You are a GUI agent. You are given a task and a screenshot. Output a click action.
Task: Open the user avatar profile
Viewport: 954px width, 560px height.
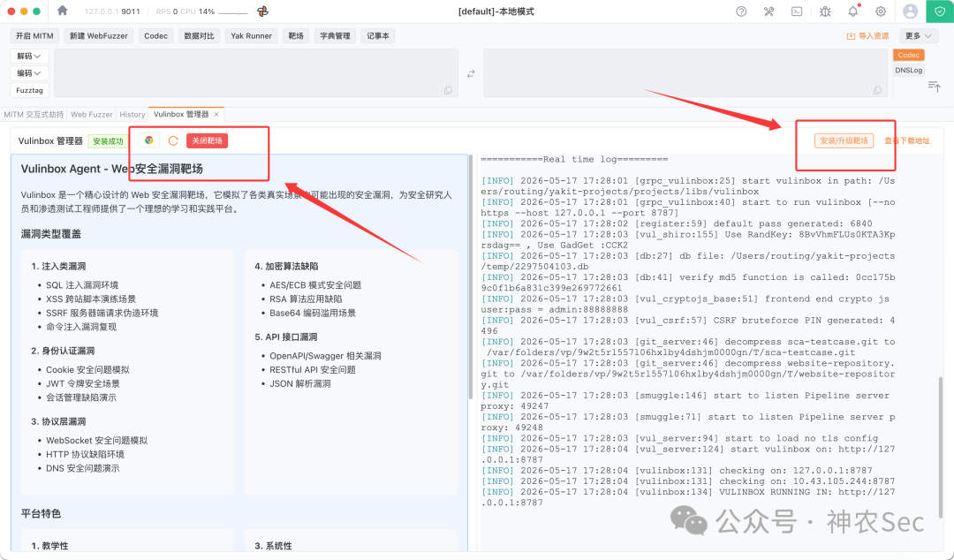tap(910, 11)
